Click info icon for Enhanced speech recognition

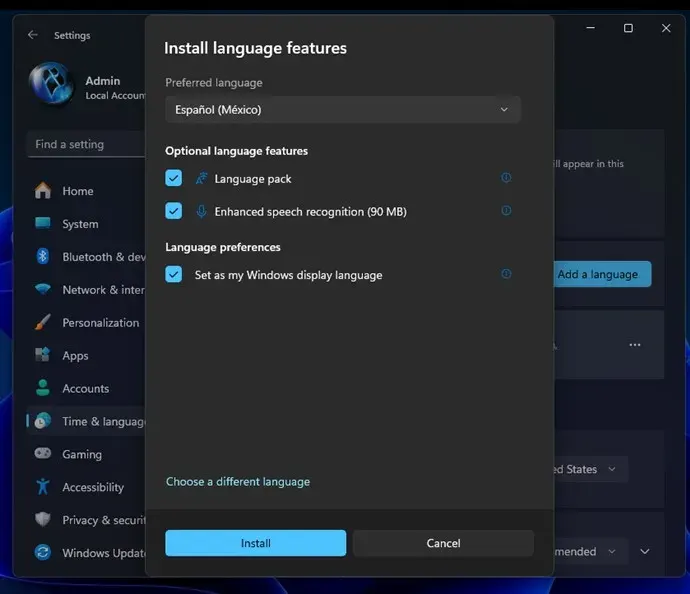(506, 210)
